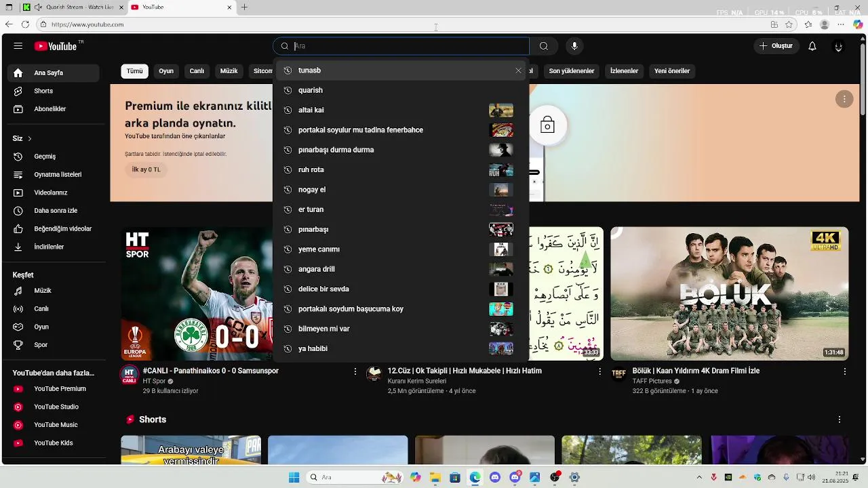Select the Tümü filter chip
The width and height of the screenshot is (868, 488).
[135, 71]
